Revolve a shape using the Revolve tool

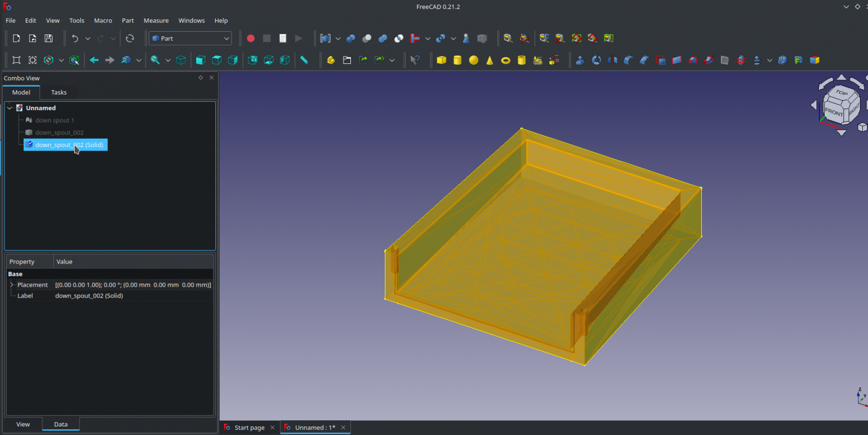pos(596,60)
